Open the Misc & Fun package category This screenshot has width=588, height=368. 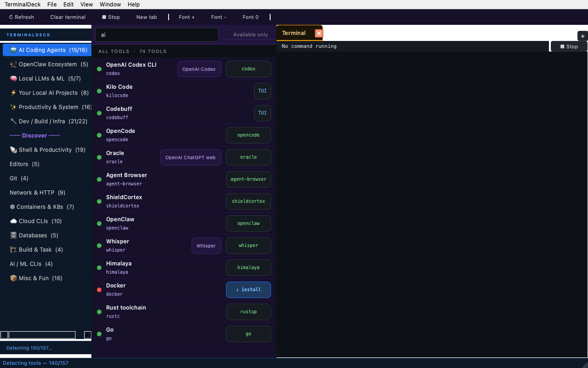(x=46, y=278)
